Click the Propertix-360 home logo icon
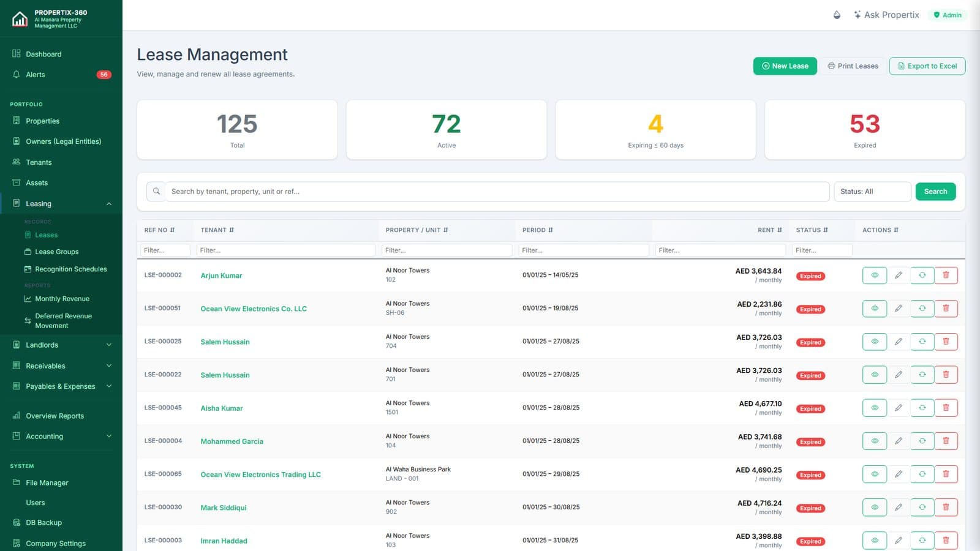The image size is (980, 551). coord(20,19)
